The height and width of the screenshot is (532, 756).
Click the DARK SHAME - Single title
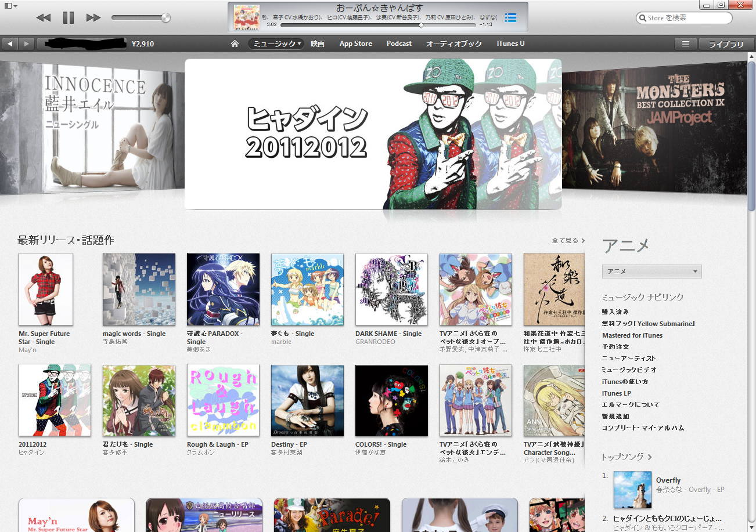[x=388, y=334]
